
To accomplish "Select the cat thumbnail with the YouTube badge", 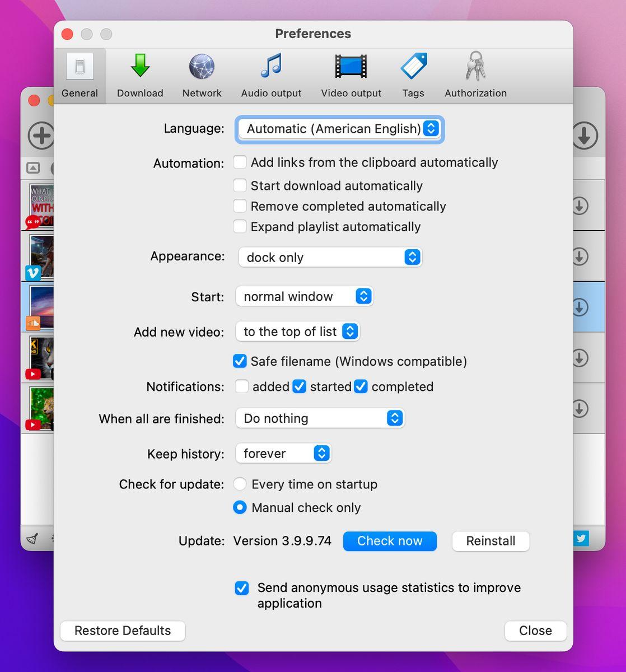I will pos(40,358).
